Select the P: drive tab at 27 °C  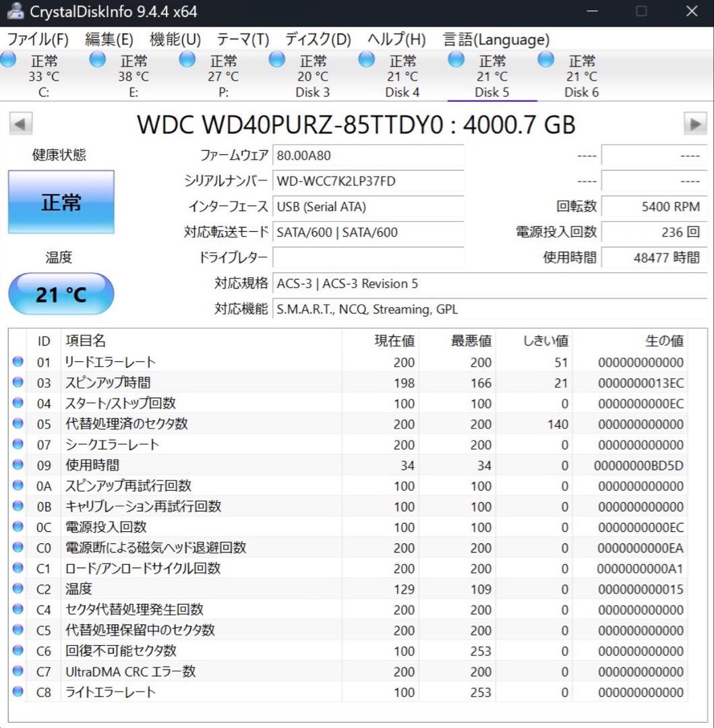coord(223,76)
